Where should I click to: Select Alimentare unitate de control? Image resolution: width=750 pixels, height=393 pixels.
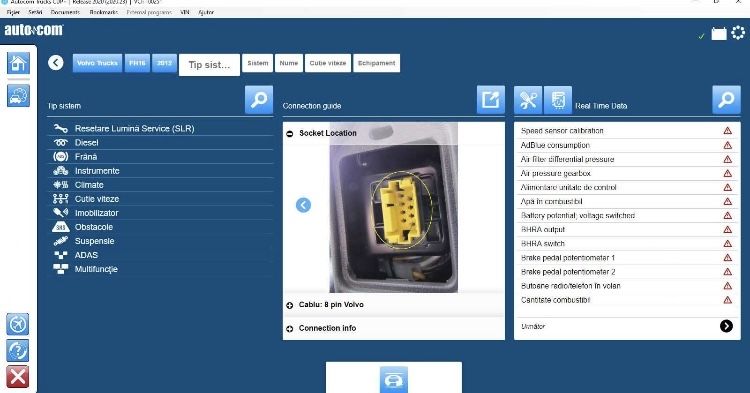point(627,187)
